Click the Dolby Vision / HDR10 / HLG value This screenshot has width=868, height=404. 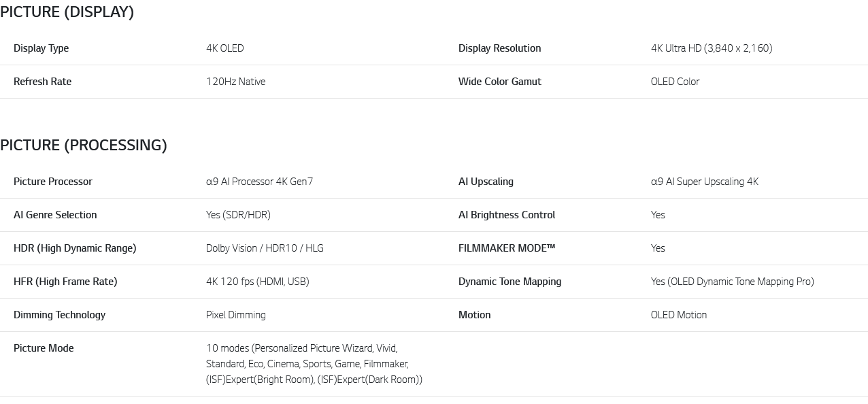coord(265,248)
